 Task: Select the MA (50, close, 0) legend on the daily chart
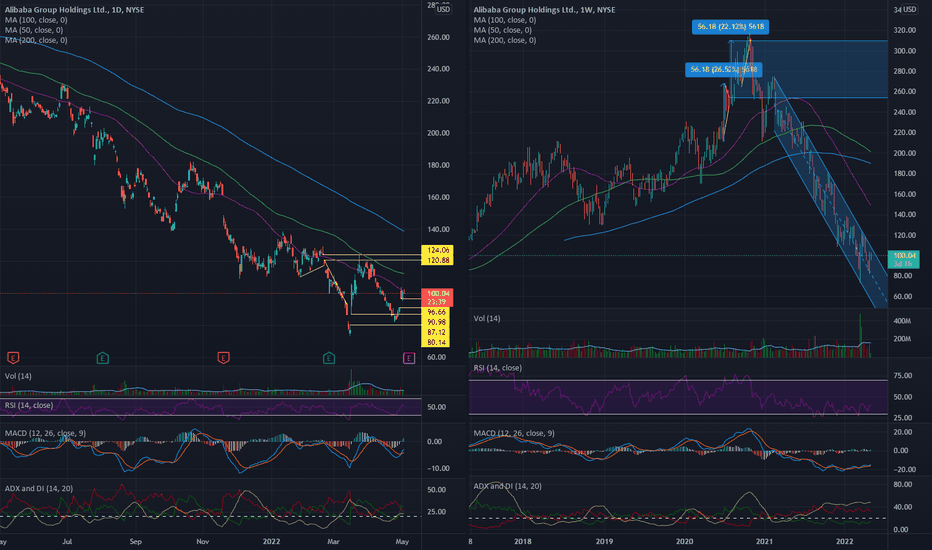(x=34, y=30)
